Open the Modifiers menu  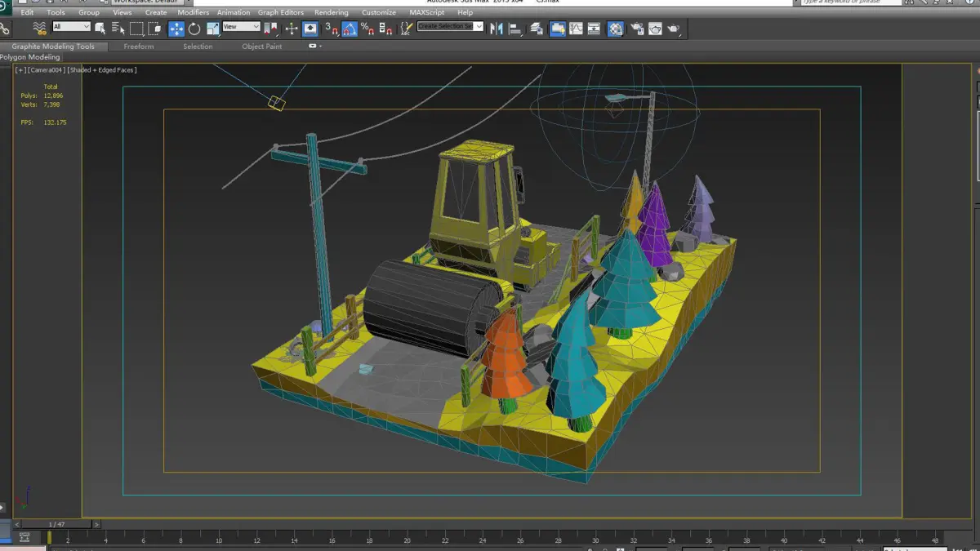click(x=193, y=13)
